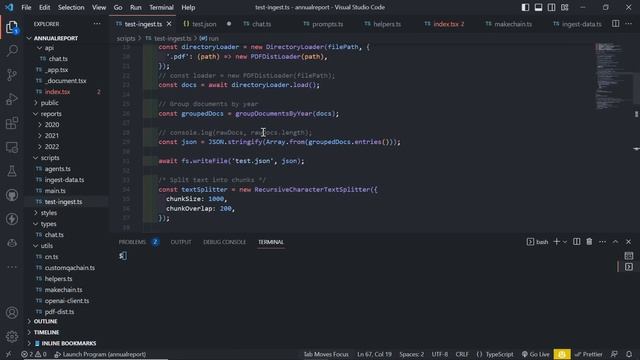The image size is (640, 360).
Task: Open terminal launch profile dropdown
Action: tap(565, 242)
